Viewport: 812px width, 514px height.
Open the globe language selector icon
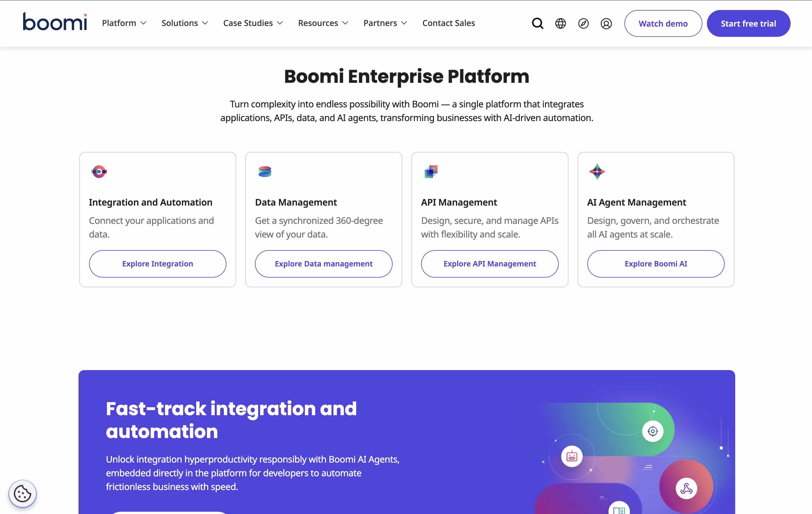tap(560, 23)
